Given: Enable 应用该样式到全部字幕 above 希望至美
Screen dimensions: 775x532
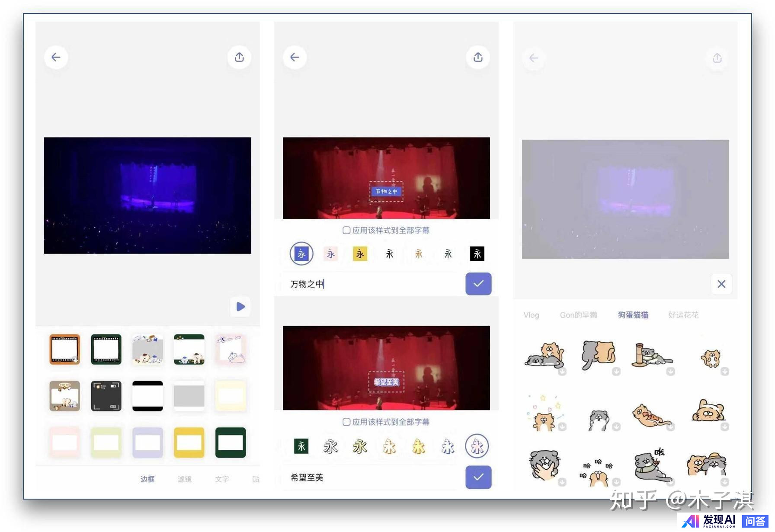Looking at the screenshot, I should (x=346, y=422).
